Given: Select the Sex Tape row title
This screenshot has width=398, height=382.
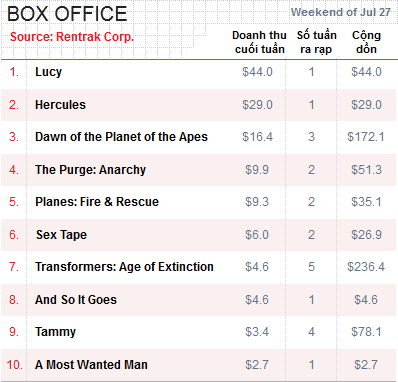Looking at the screenshot, I should click(x=62, y=235).
